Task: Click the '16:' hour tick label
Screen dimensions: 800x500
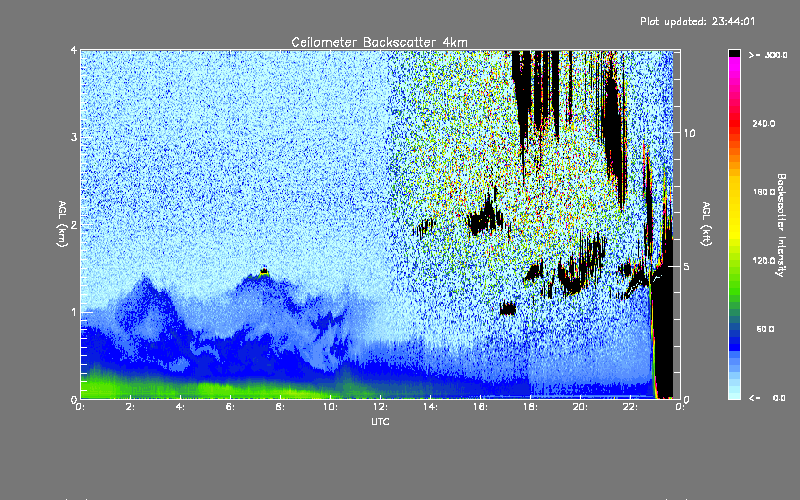Action: pos(481,407)
